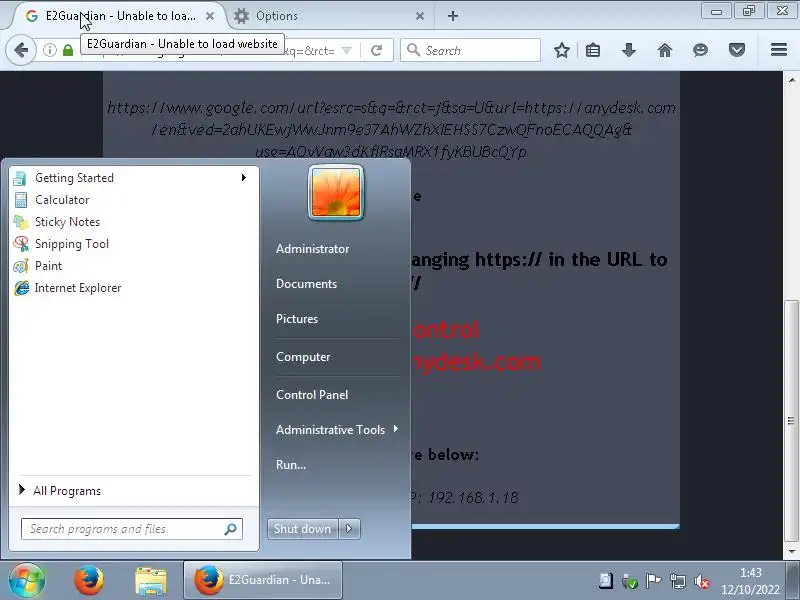Go to the Firefox home page icon

pos(665,50)
